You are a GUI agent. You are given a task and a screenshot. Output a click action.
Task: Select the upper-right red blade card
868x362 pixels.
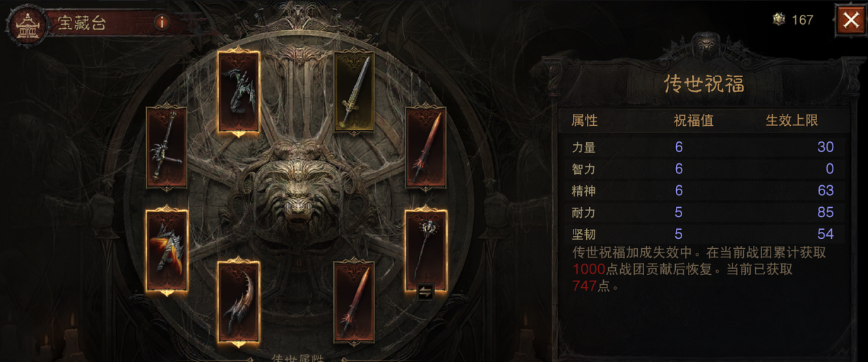tap(426, 147)
